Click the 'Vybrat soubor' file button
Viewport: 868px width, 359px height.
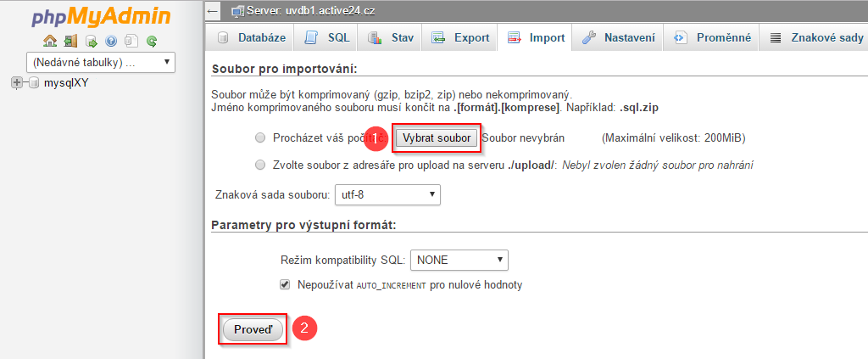point(437,137)
